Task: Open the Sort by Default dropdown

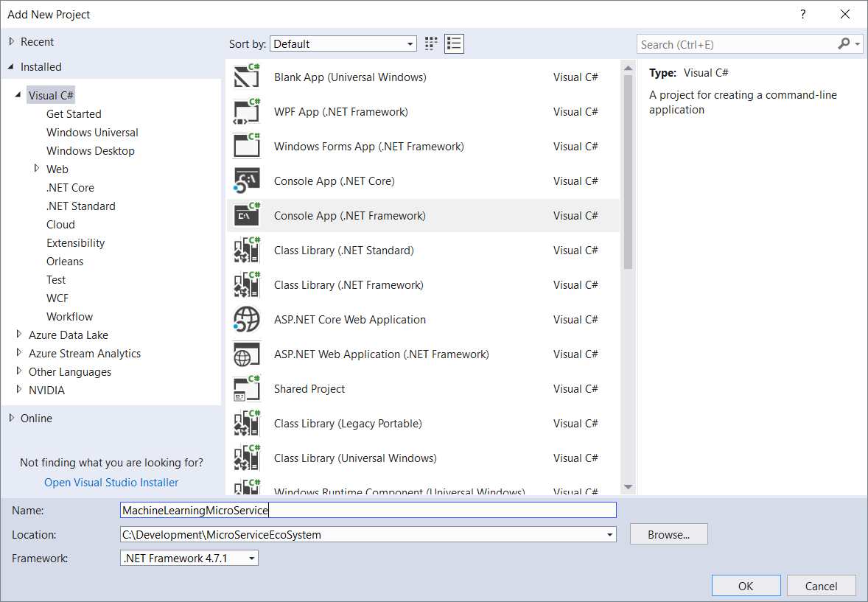Action: pos(343,43)
